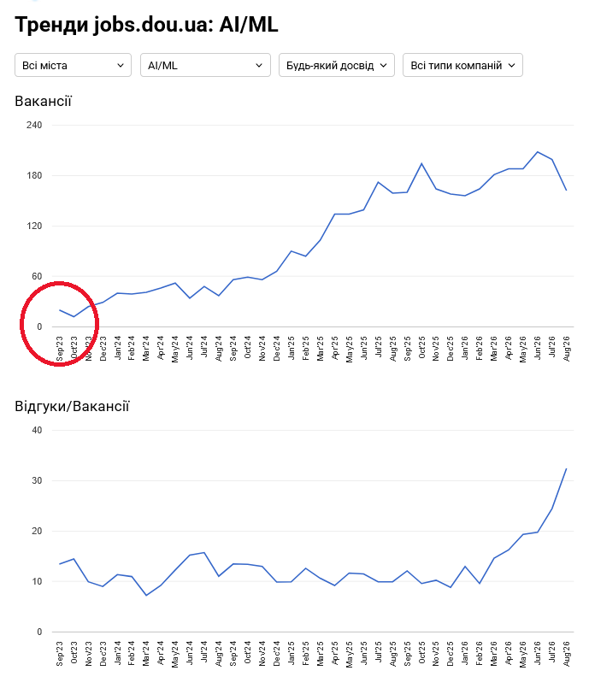Click the 'Відгуки/Вакансії' chart heading
This screenshot has height=700, width=589.
click(72, 406)
